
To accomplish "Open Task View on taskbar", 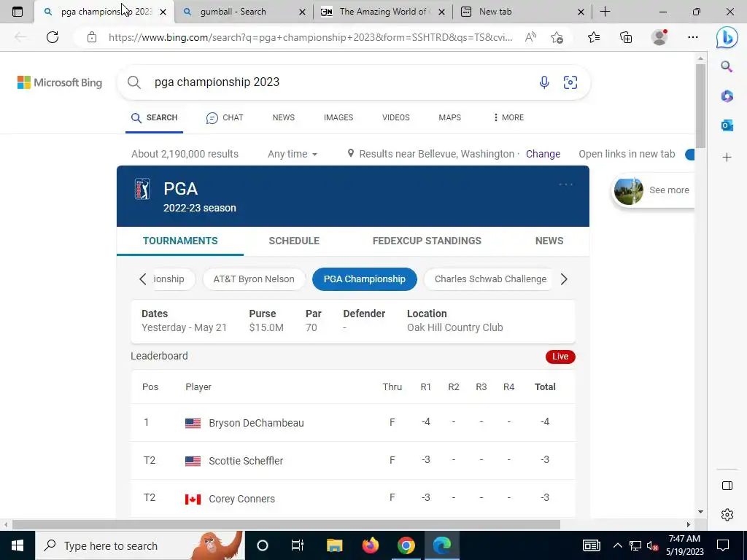I will (x=298, y=545).
